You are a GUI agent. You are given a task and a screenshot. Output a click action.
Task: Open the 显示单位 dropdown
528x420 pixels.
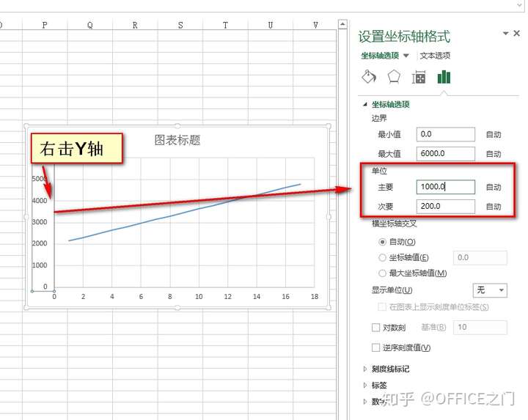(490, 290)
